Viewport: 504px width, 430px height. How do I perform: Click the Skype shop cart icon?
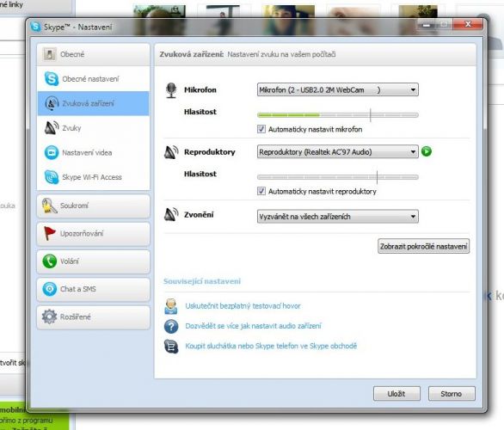pyautogui.click(x=171, y=347)
